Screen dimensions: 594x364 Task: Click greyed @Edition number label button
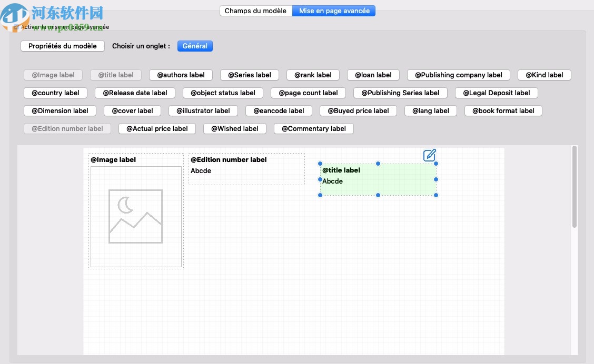pyautogui.click(x=67, y=128)
